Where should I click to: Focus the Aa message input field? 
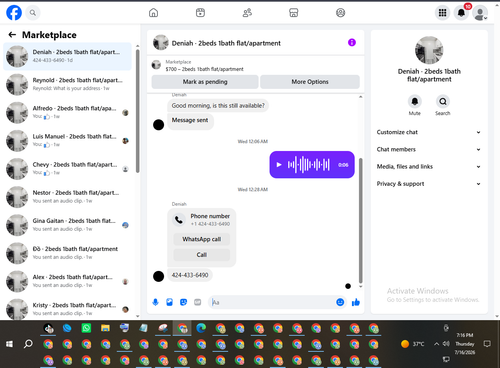click(272, 302)
